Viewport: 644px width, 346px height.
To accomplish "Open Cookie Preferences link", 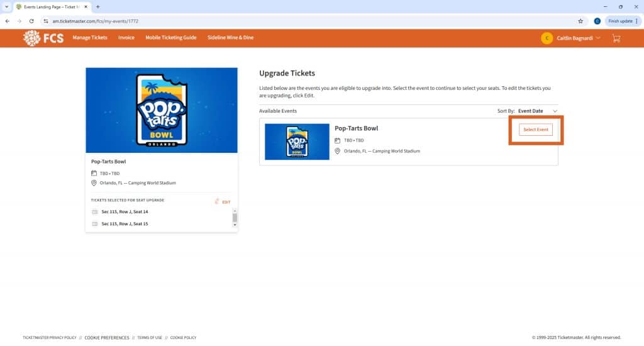I will point(107,338).
